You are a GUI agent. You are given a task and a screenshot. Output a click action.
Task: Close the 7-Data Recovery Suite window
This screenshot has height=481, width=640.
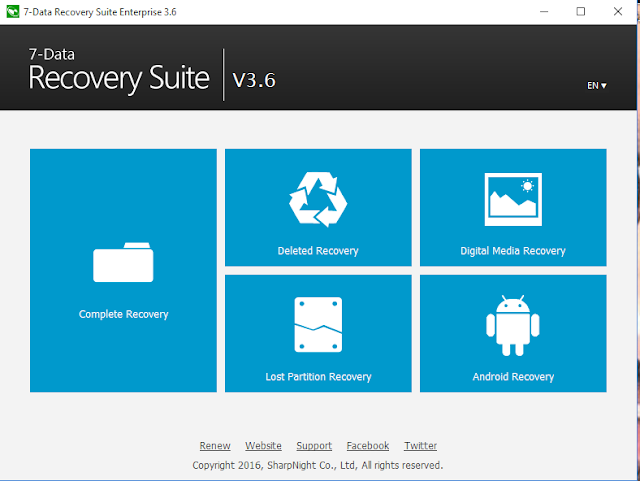click(x=618, y=11)
